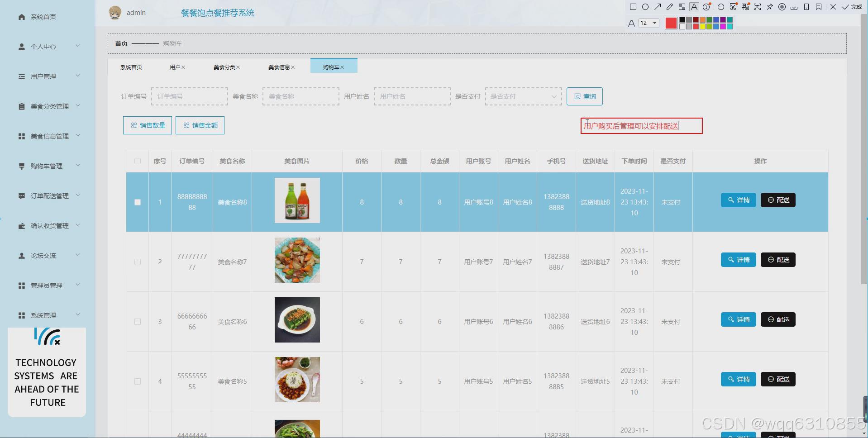Image resolution: width=868 pixels, height=438 pixels.
Task: Save the screenshot with download icon
Action: [x=794, y=7]
